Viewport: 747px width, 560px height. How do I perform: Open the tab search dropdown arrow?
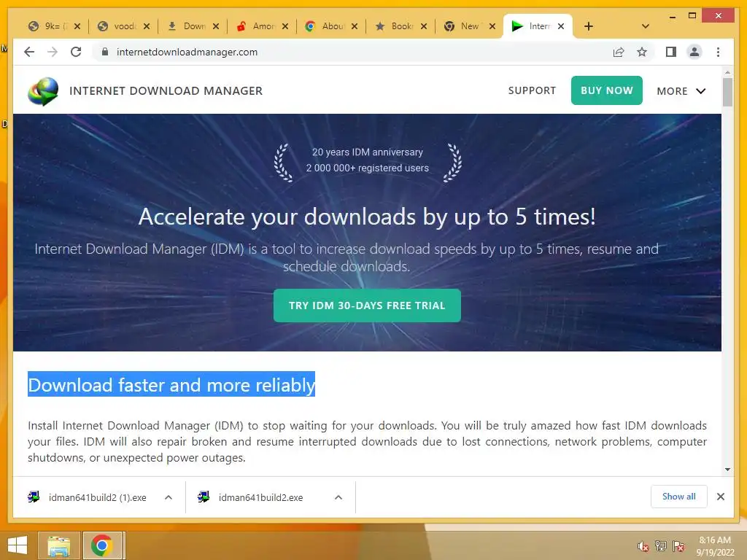click(x=646, y=26)
